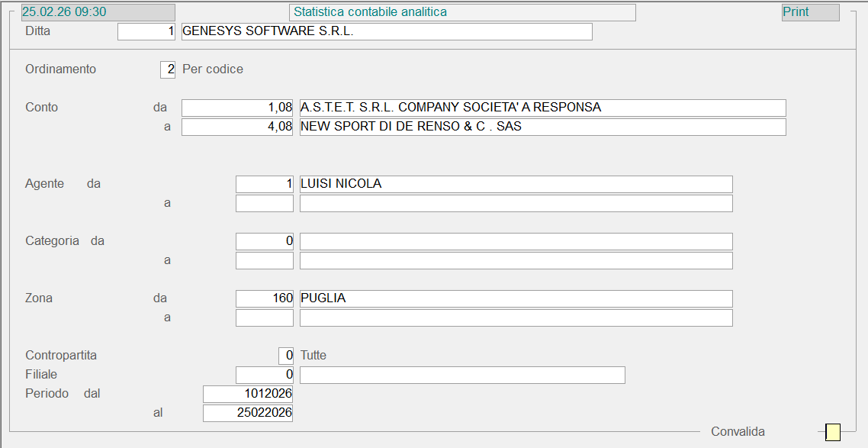Focus the Zona da code 160
Image resolution: width=868 pixels, height=448 pixels.
point(264,298)
